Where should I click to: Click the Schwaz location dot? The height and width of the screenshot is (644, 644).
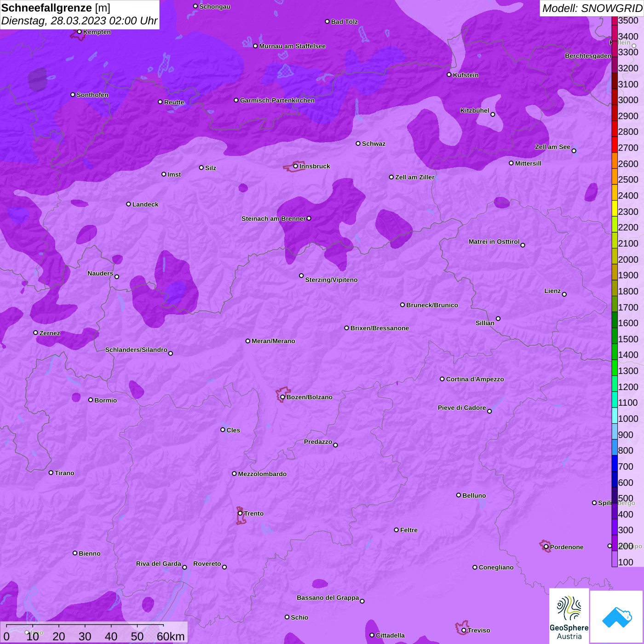[358, 144]
